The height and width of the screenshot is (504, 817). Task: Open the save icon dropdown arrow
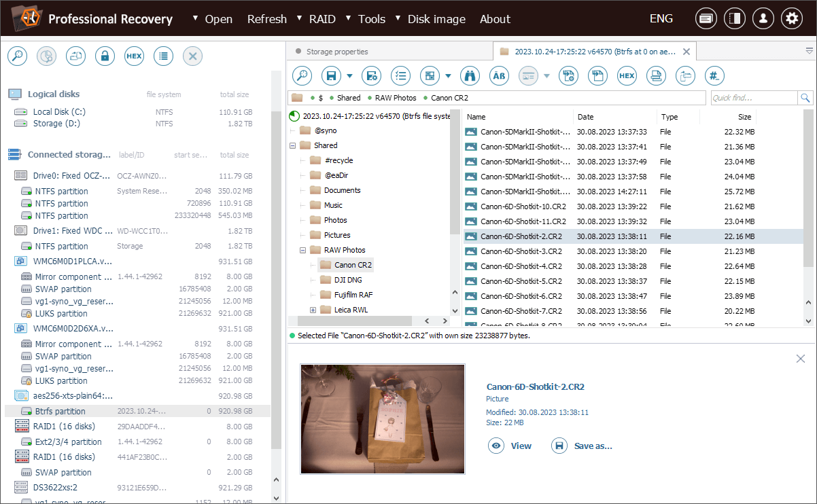[349, 75]
